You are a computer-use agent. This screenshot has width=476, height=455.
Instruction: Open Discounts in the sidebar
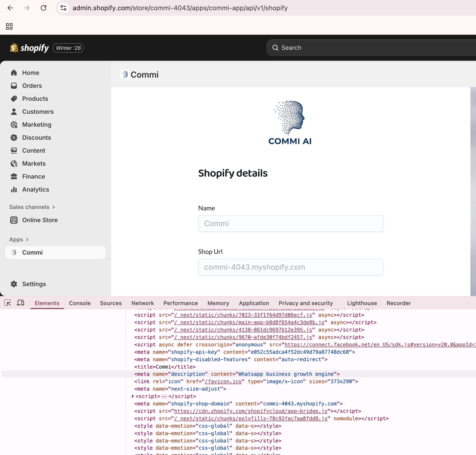(x=36, y=138)
